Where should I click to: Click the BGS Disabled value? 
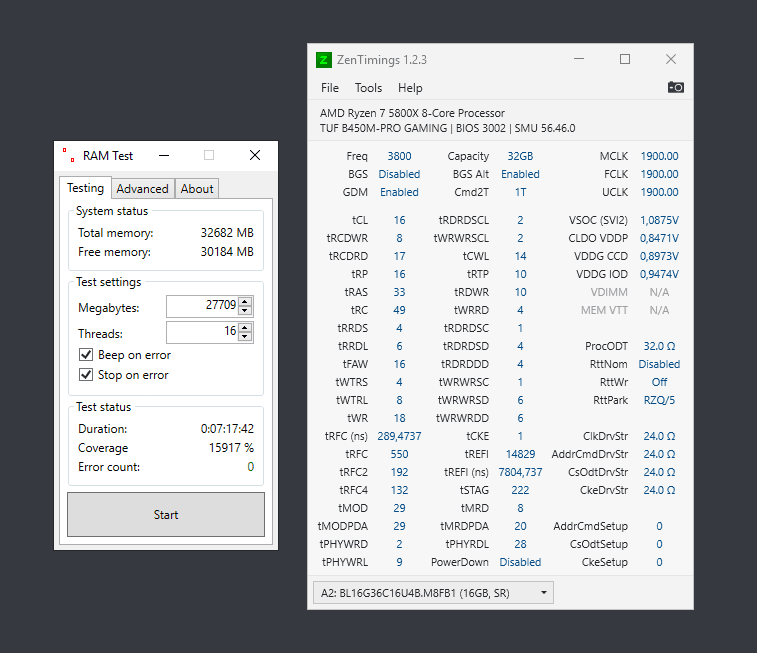pos(399,174)
